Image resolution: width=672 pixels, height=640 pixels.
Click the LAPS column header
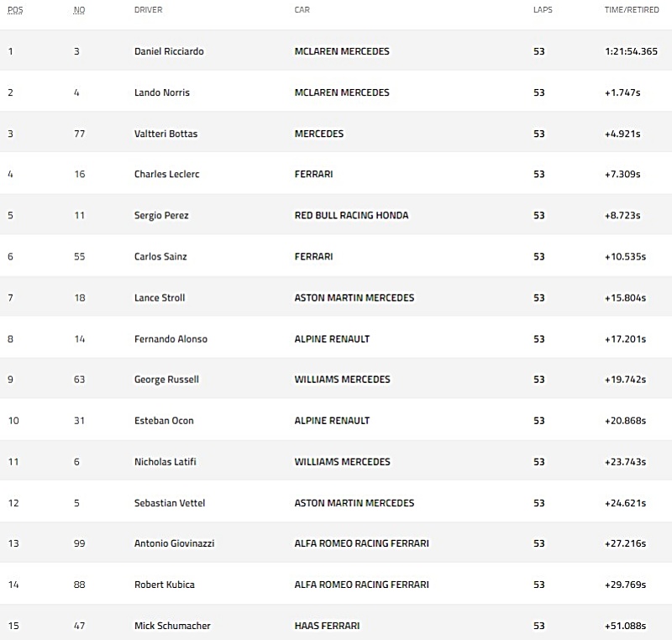(543, 10)
